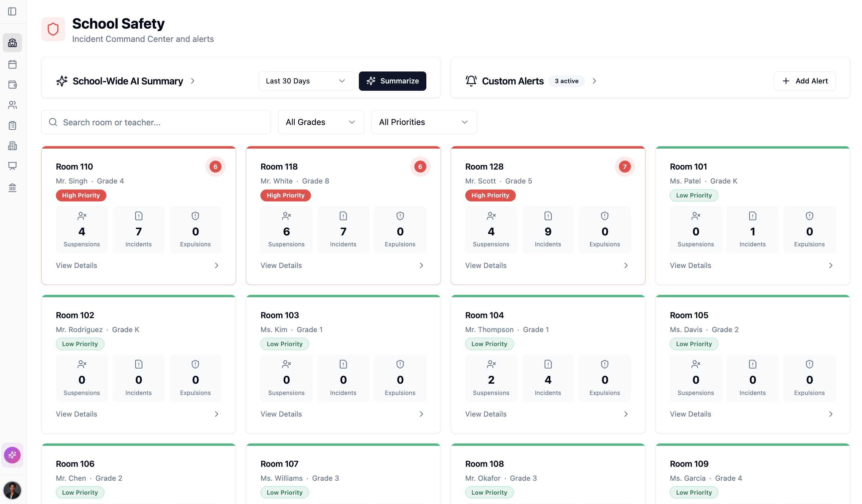This screenshot has width=862, height=504.
Task: Open the calendar section from the sidebar
Action: pos(12,64)
